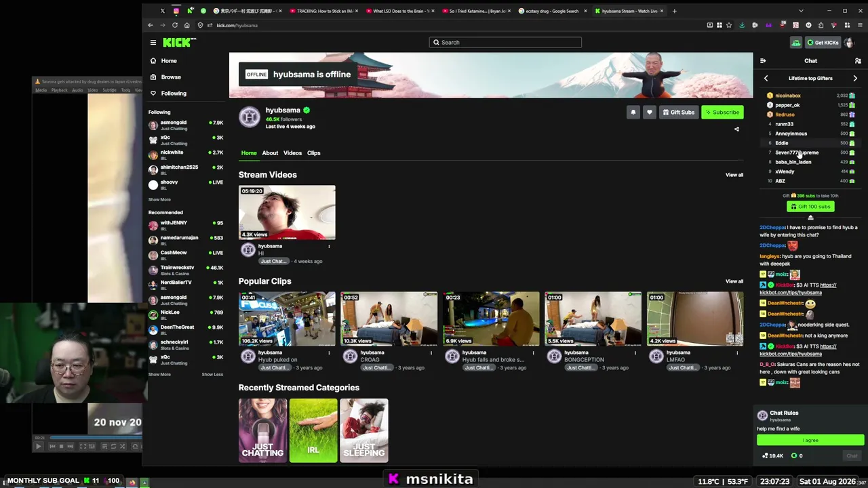Click the bookmark star in the address bar
The height and width of the screenshot is (488, 868).
tap(729, 25)
